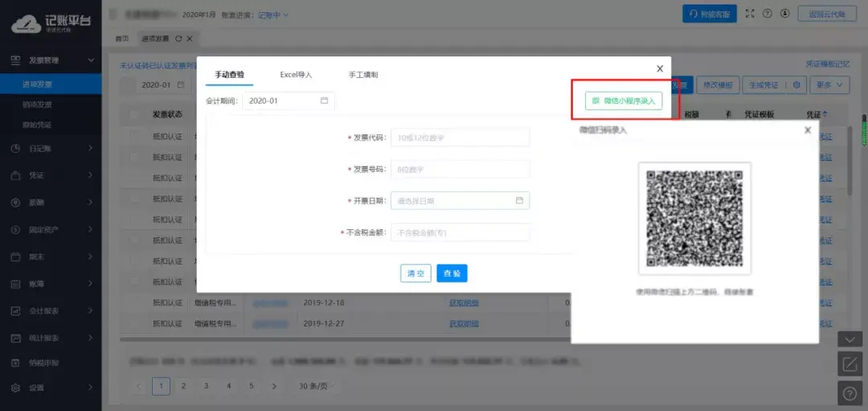Open the 未认证转已认证发票列表 link
868x411 pixels.
pyautogui.click(x=158, y=66)
